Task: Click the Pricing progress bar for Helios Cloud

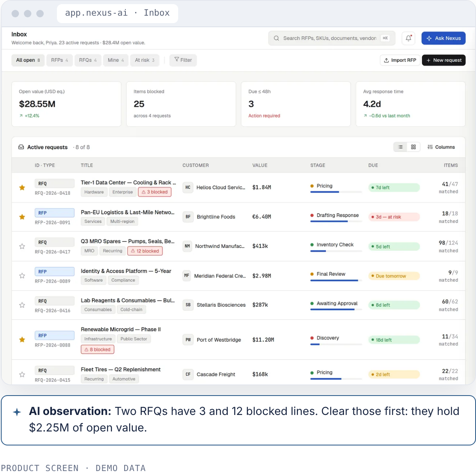Action: [x=336, y=192]
